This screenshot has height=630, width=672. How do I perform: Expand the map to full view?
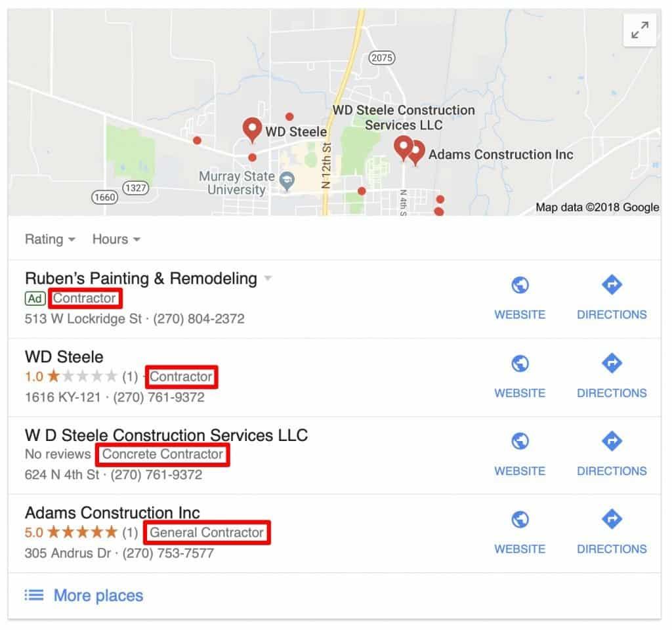point(639,30)
